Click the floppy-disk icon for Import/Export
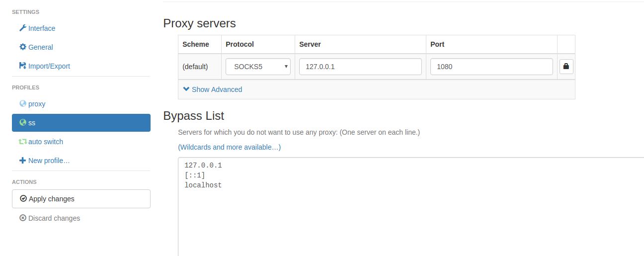 [22, 66]
